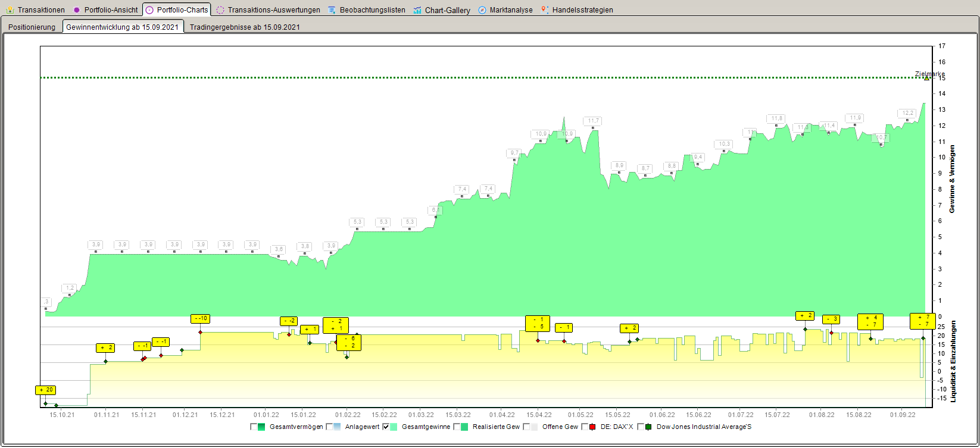This screenshot has width=980, height=448.
Task: Click the green Dow Jones candle legend icon
Action: (x=648, y=427)
